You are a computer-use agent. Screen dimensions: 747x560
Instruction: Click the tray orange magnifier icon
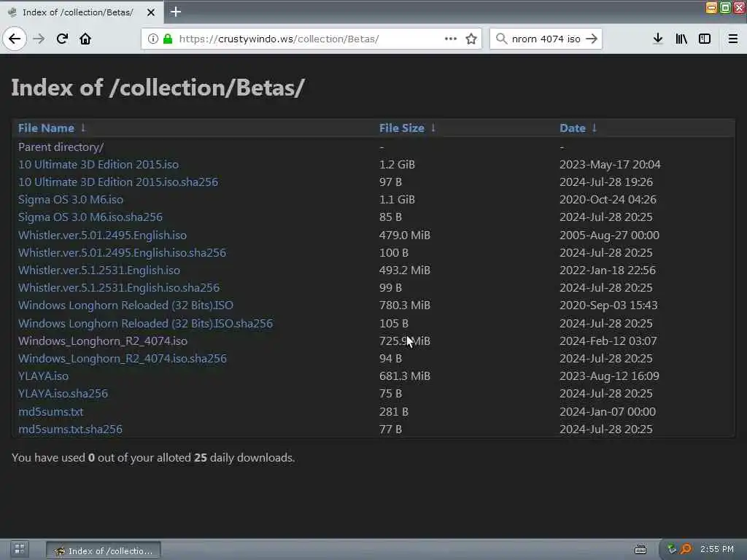pos(686,550)
